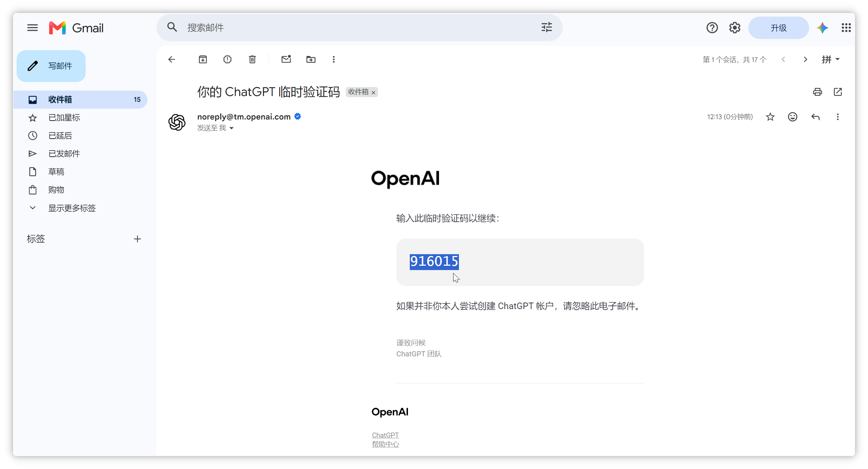Go back to inbox arrow
Viewport: 868px width, 469px height.
click(172, 60)
